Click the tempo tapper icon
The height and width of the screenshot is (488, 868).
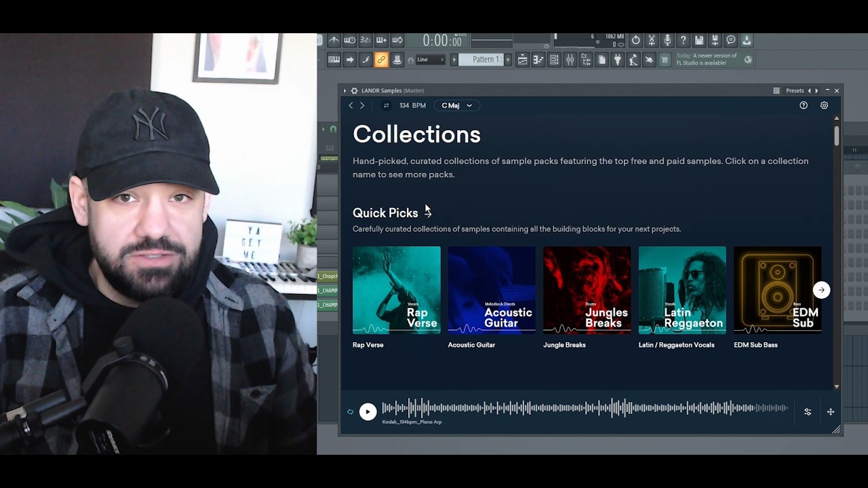coord(633,60)
